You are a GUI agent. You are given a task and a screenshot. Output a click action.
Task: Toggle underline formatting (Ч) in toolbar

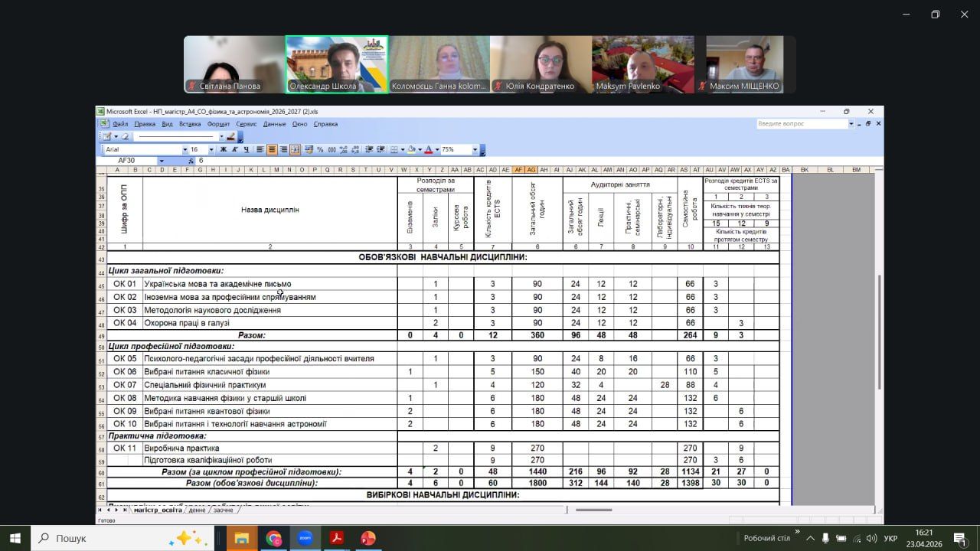pyautogui.click(x=245, y=150)
